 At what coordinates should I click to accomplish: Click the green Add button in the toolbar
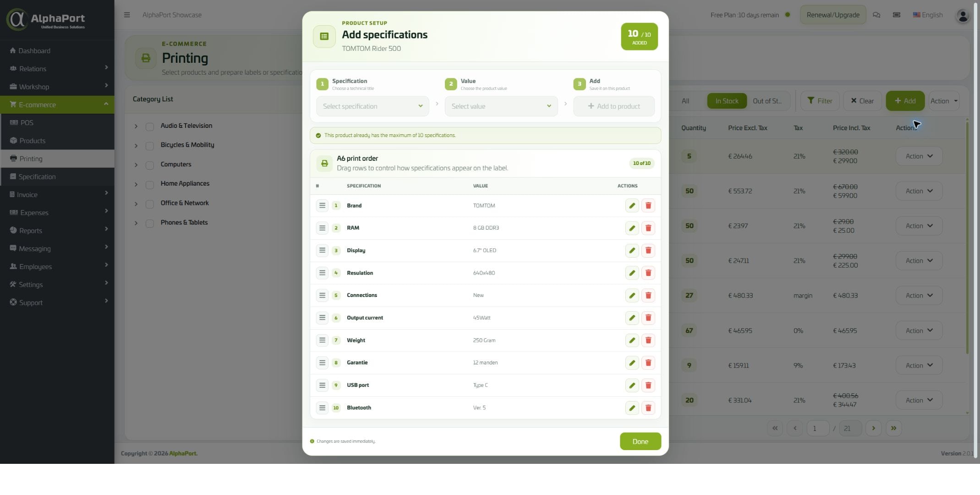tap(904, 101)
